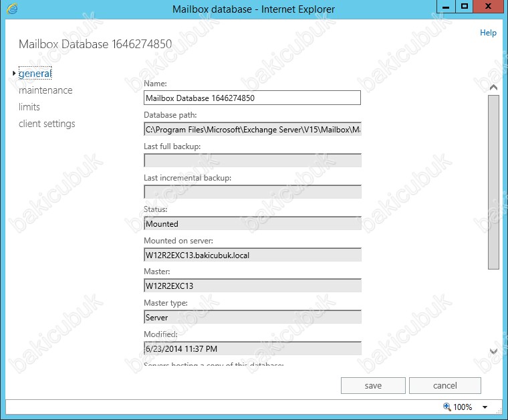Click the Internet Explorer logo icon
The width and height of the screenshot is (508, 420).
pyautogui.click(x=12, y=9)
